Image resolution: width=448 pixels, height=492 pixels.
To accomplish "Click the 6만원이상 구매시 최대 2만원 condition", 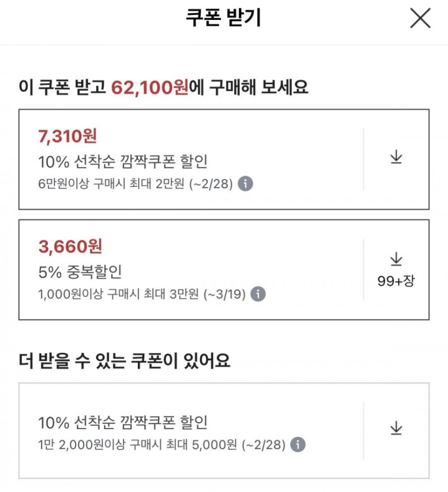I will point(135,184).
